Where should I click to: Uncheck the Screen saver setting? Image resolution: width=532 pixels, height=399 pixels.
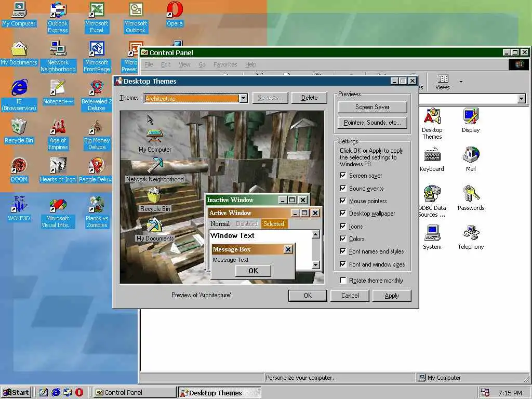(343, 176)
